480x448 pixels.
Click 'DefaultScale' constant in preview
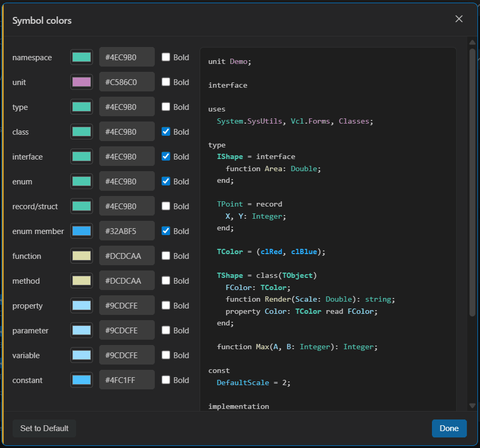(x=243, y=382)
